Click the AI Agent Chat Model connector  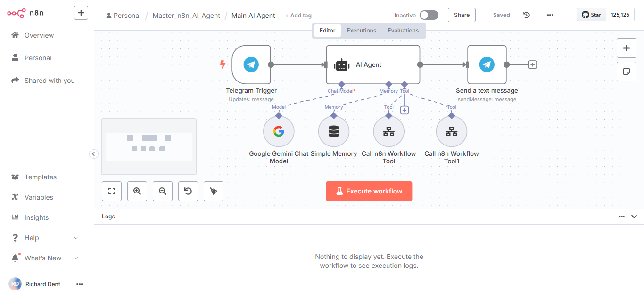(x=342, y=84)
